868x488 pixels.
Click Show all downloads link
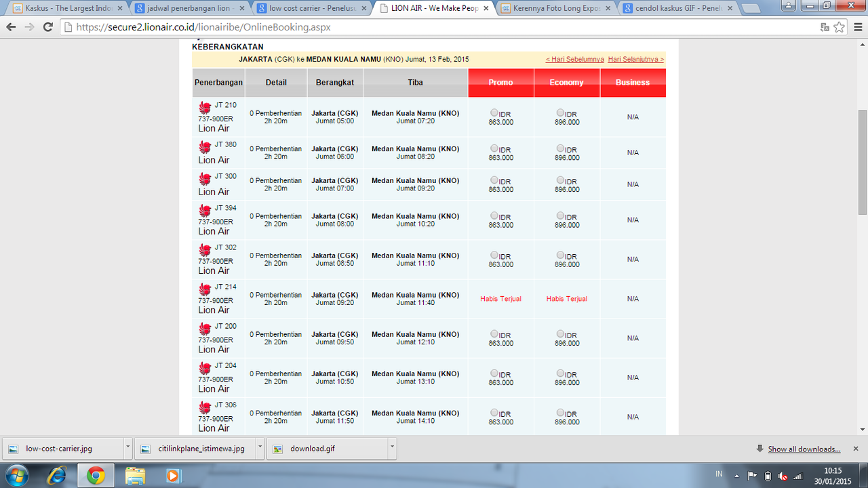(x=804, y=449)
